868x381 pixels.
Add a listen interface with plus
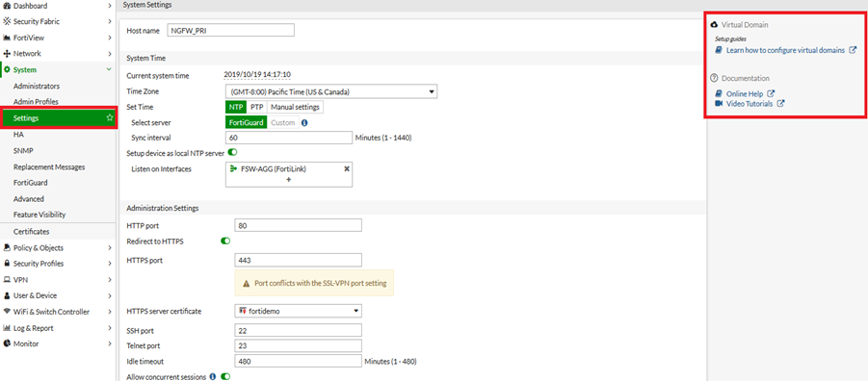(x=288, y=180)
